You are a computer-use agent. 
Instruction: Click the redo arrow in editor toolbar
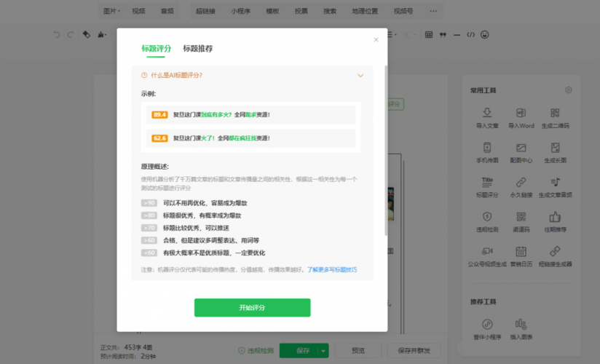coord(71,35)
